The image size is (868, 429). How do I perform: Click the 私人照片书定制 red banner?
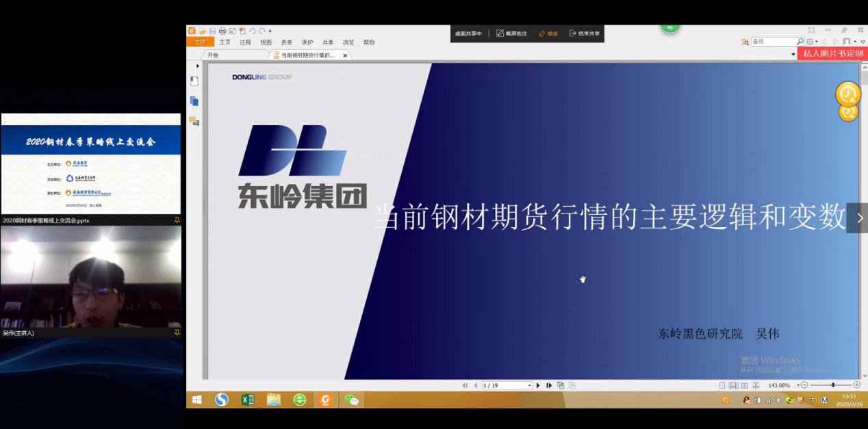point(832,53)
